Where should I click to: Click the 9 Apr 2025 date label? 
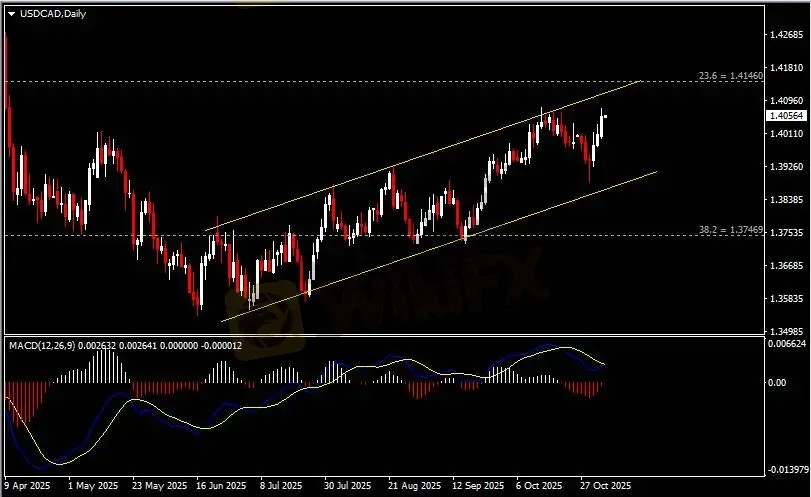tap(26, 485)
